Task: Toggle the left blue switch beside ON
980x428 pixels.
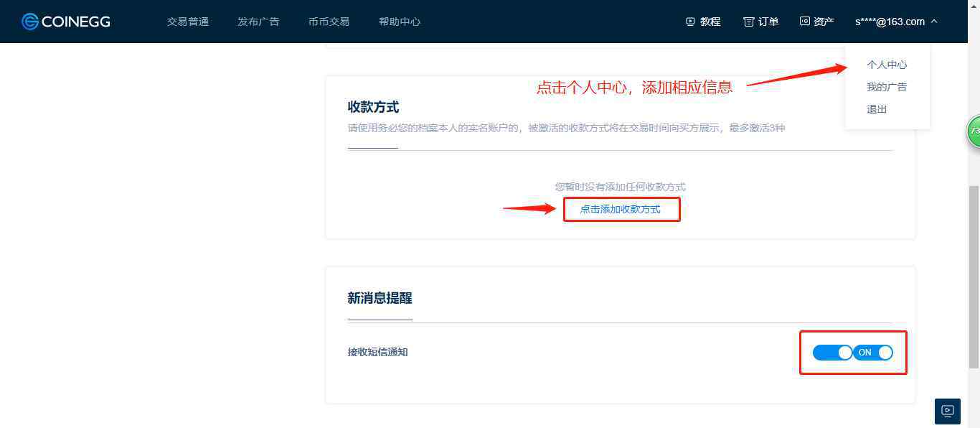Action: (832, 353)
